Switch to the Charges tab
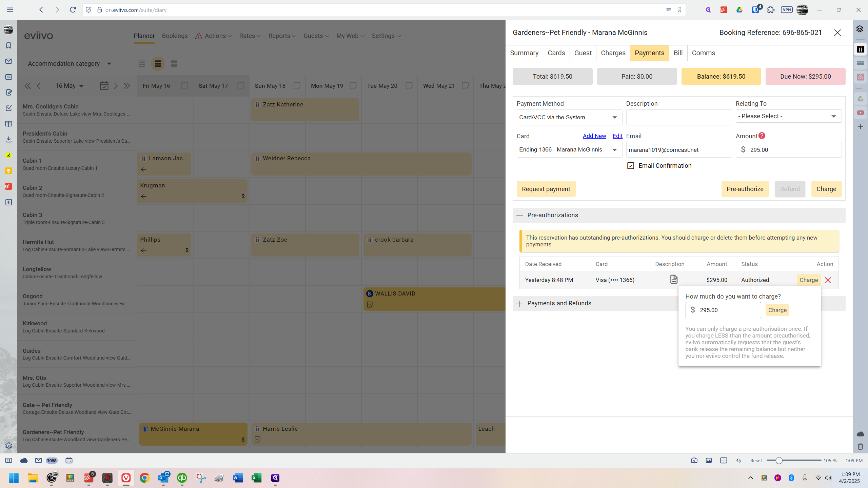Image resolution: width=868 pixels, height=488 pixels. (x=613, y=53)
